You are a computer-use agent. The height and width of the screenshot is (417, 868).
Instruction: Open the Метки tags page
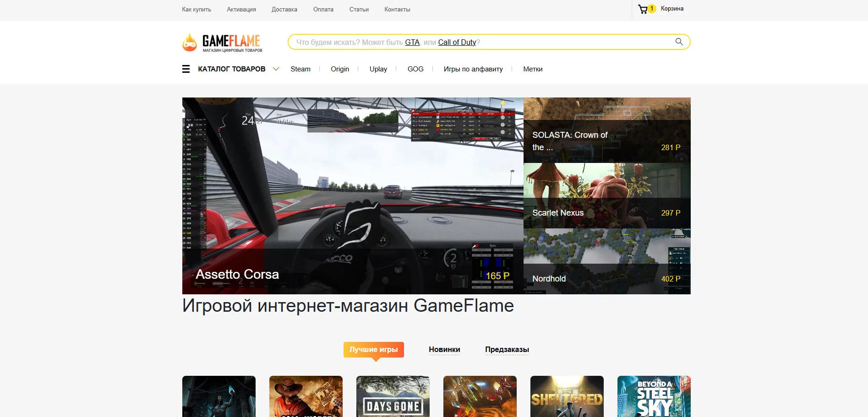(533, 69)
